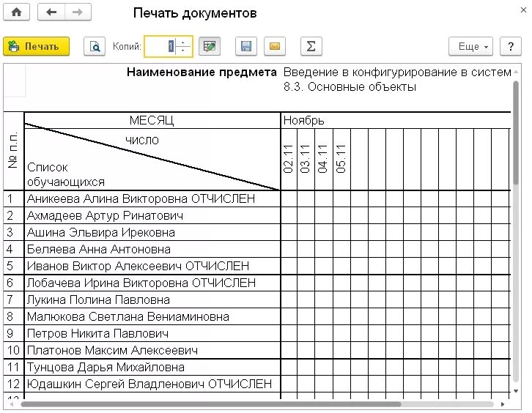532x413 pixels.
Task: Click the vertical scrollbar thumb
Action: [x=516, y=133]
